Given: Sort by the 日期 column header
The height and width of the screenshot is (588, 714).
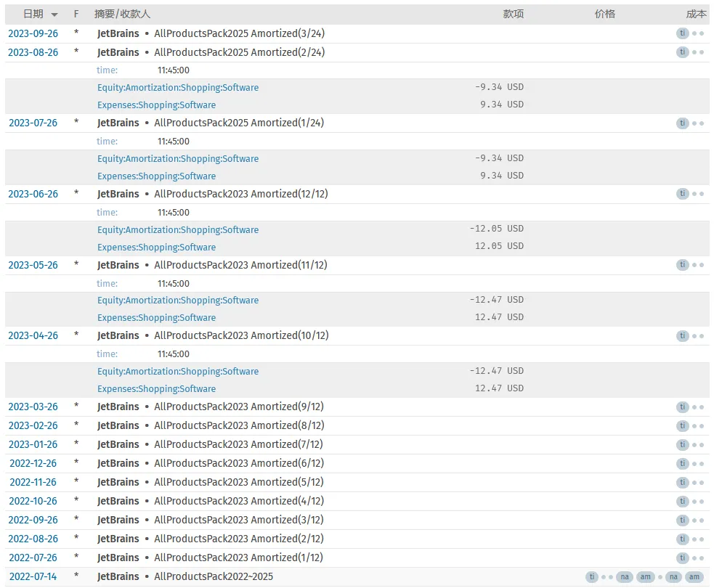Looking at the screenshot, I should (33, 14).
